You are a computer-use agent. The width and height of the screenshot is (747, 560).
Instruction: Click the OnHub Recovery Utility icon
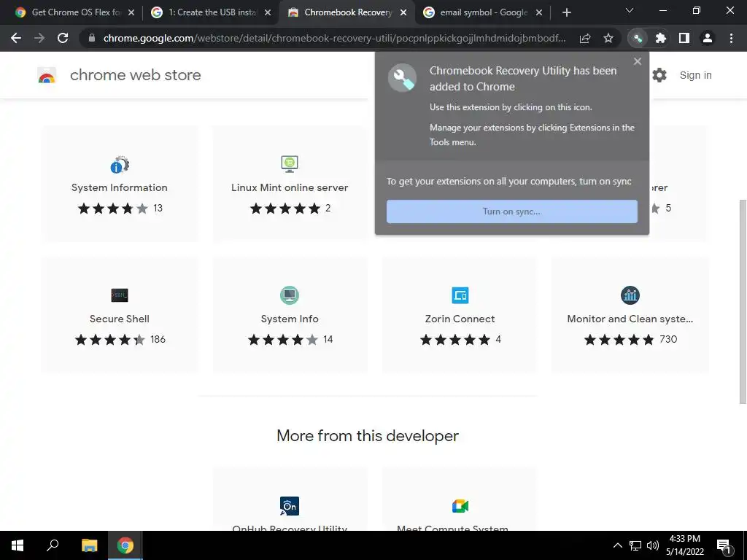pos(290,506)
